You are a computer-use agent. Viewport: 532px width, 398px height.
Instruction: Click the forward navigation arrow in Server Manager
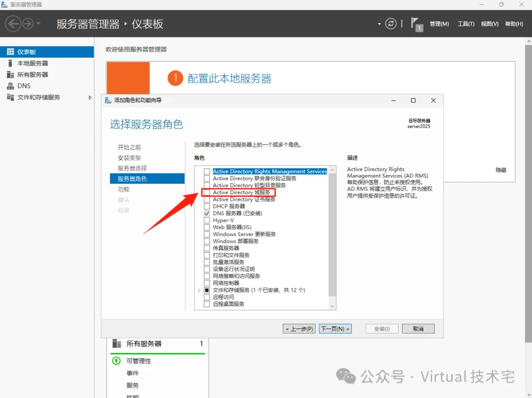click(28, 24)
